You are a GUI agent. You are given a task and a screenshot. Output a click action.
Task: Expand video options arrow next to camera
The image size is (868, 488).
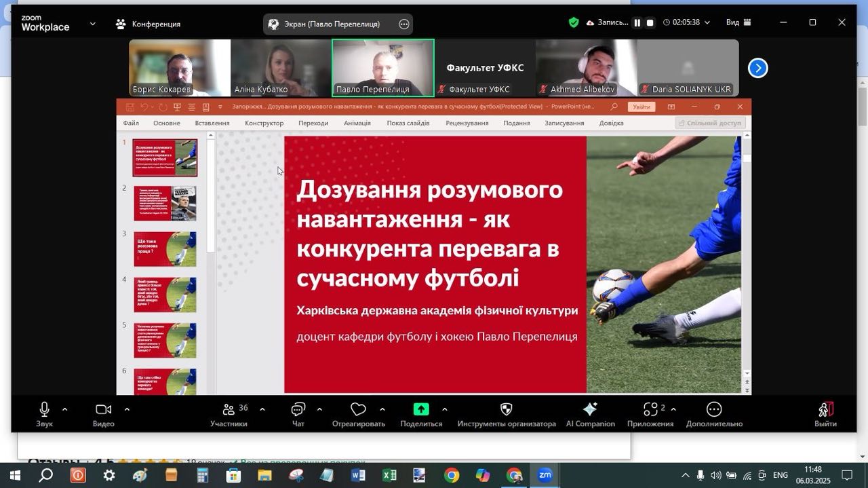[127, 409]
